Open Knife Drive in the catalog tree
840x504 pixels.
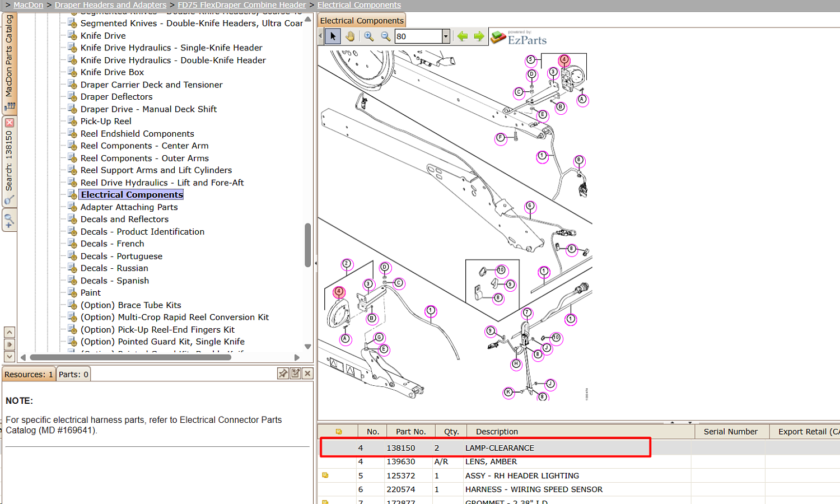[103, 36]
